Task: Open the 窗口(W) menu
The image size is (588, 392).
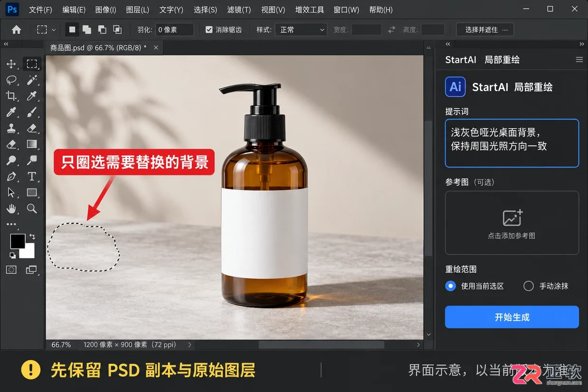Action: (346, 10)
